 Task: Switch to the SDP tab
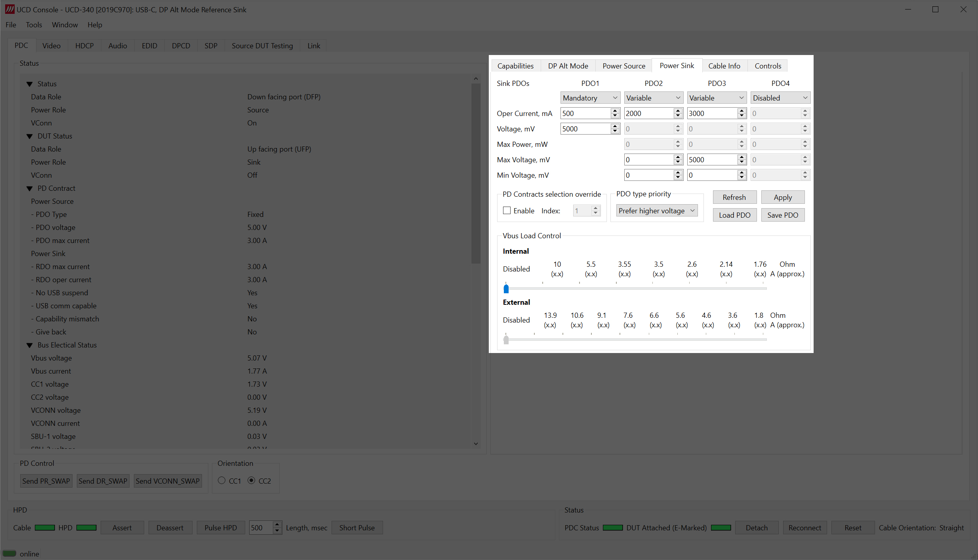(x=211, y=46)
